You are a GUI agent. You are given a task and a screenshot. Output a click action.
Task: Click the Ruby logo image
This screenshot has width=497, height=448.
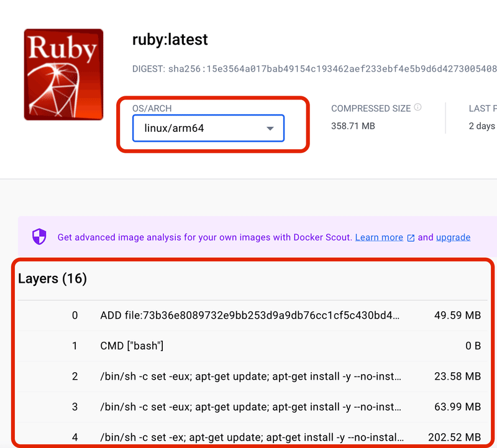[x=63, y=74]
